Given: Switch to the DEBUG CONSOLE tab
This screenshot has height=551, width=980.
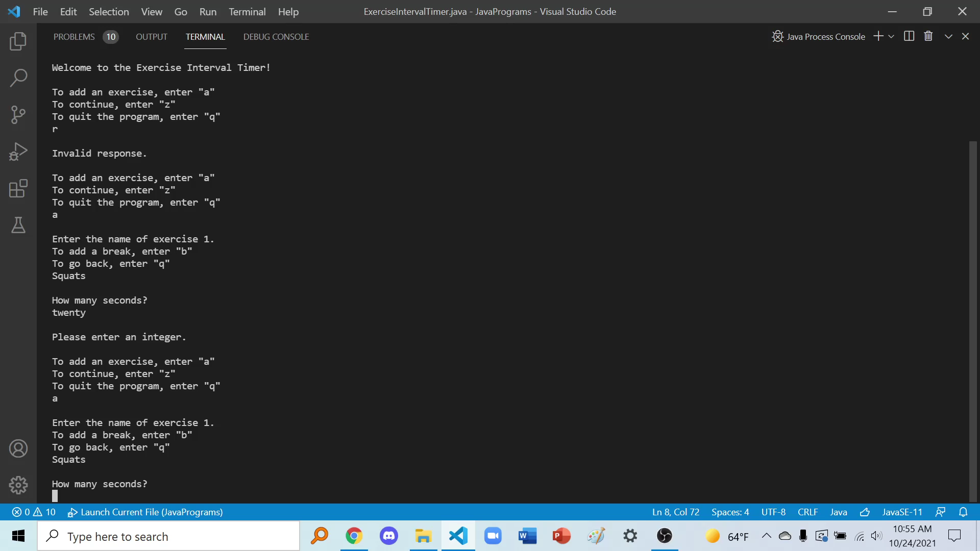Looking at the screenshot, I should [x=276, y=37].
